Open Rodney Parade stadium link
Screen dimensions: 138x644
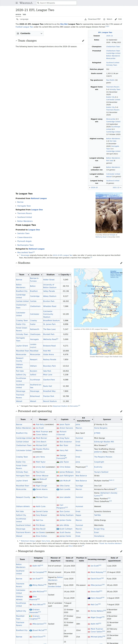click(x=50, y=359)
